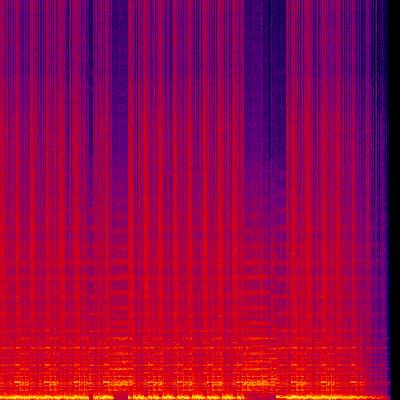Select the yellow speckled cluster above the bottom-left gap
Image resolution: width=400 pixels, height=400 pixels.
118,382
